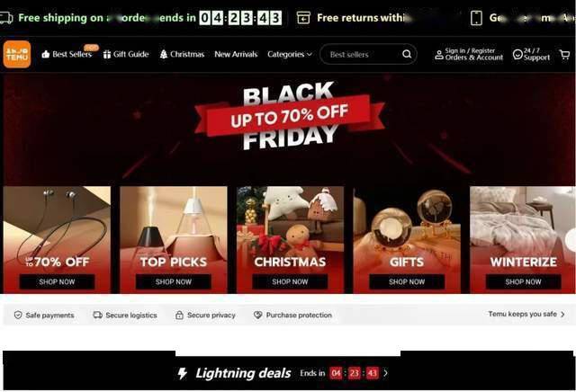The height and width of the screenshot is (392, 576).
Task: Click the 24/7 Support chat icon
Action: pos(517,55)
